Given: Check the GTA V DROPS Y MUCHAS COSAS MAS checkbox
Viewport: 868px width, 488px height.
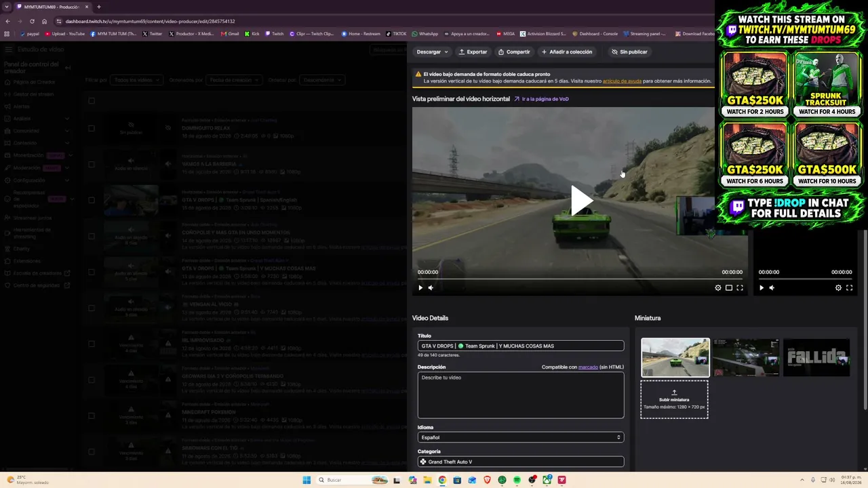Looking at the screenshot, I should click(x=92, y=272).
